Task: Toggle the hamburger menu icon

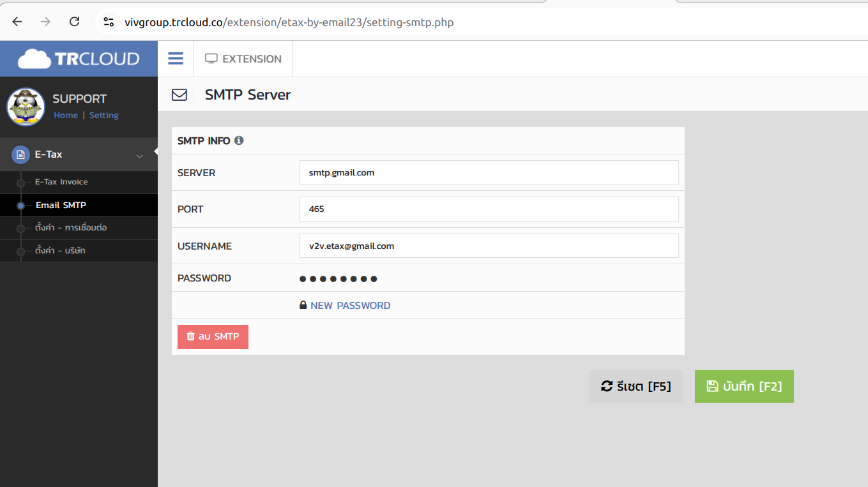Action: [176, 59]
